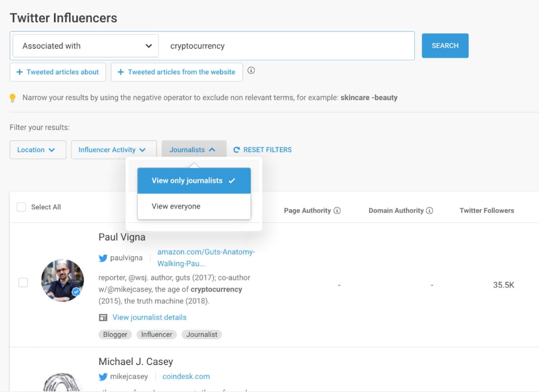Click the journalist details card icon
Image resolution: width=539 pixels, height=392 pixels.
point(103,318)
